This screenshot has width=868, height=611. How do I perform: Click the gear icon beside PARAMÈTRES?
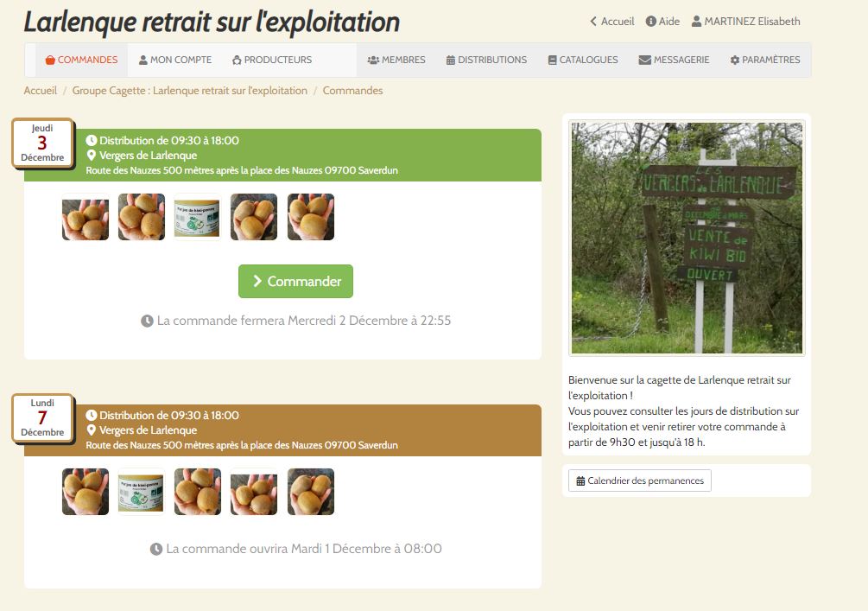tap(735, 60)
